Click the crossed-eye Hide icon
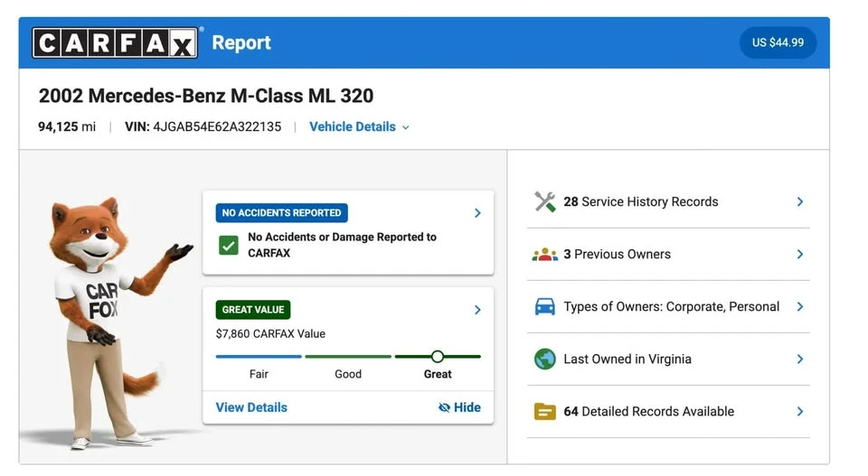The width and height of the screenshot is (868, 476). click(x=444, y=407)
